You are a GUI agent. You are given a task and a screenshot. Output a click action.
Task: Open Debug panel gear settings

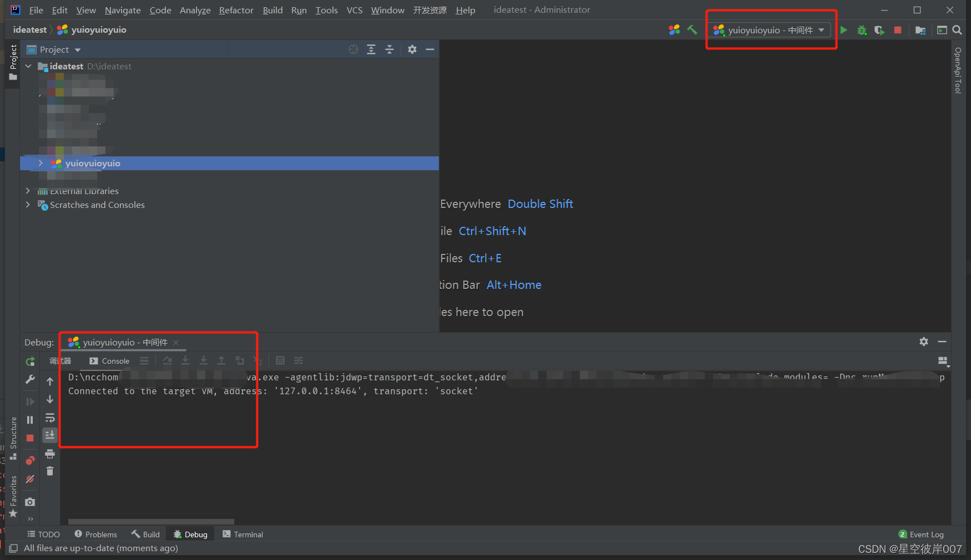point(924,342)
